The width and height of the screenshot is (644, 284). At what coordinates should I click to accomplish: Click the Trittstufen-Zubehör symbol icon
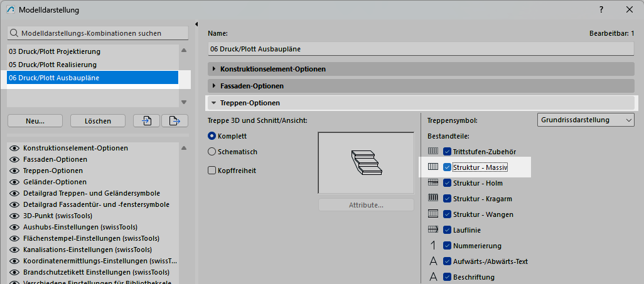click(x=432, y=152)
